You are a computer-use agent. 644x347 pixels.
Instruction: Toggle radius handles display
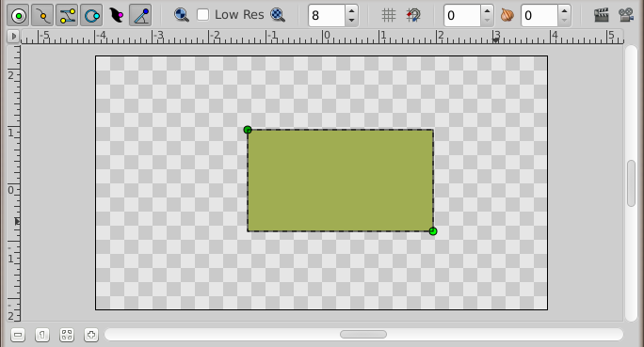[x=91, y=16]
